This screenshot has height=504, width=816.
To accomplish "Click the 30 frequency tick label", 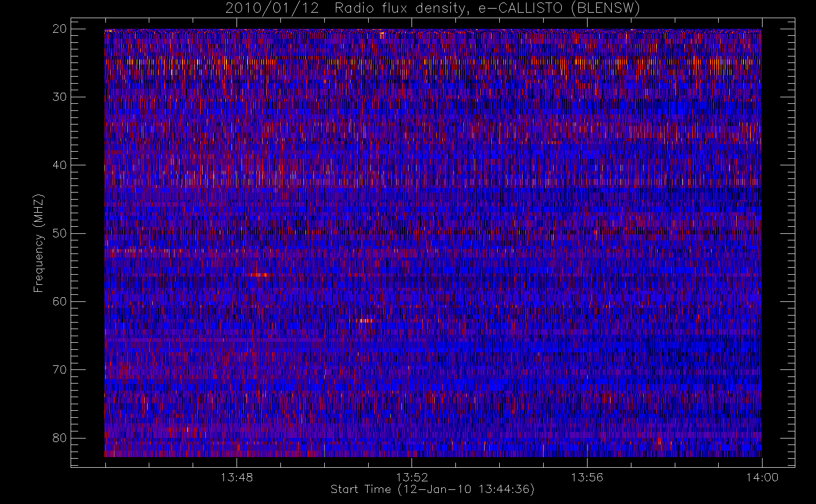I will [60, 97].
